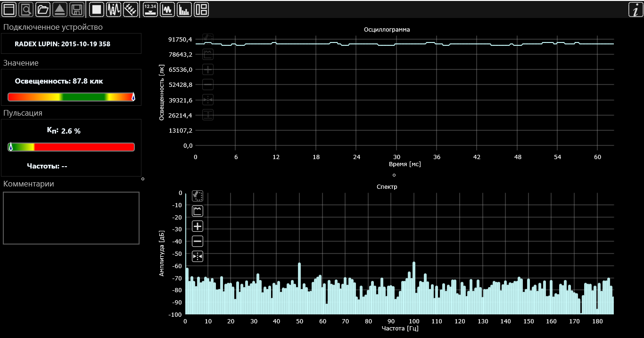The height and width of the screenshot is (338, 644).
Task: Click the panel layout arrangement icon
Action: [x=201, y=9]
